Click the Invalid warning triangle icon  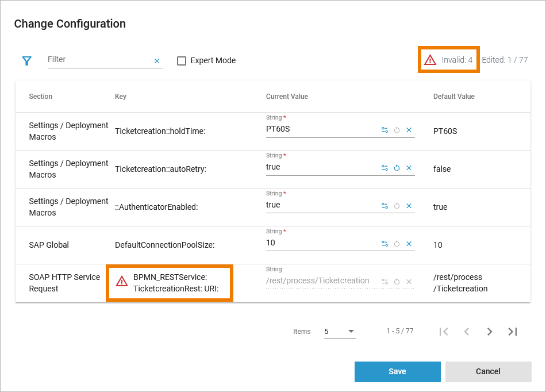tap(430, 60)
